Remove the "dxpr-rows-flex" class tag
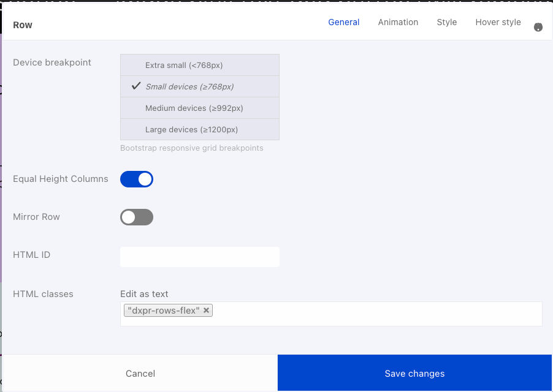553x392 pixels. click(x=207, y=311)
